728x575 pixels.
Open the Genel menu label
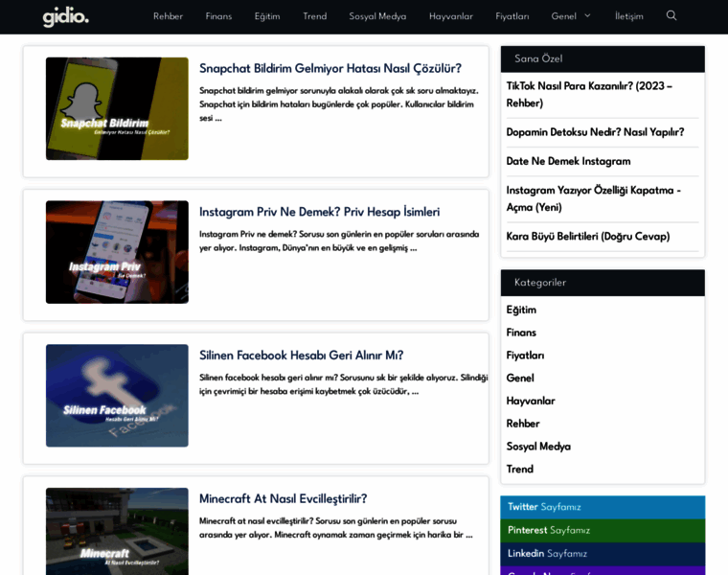pos(563,16)
